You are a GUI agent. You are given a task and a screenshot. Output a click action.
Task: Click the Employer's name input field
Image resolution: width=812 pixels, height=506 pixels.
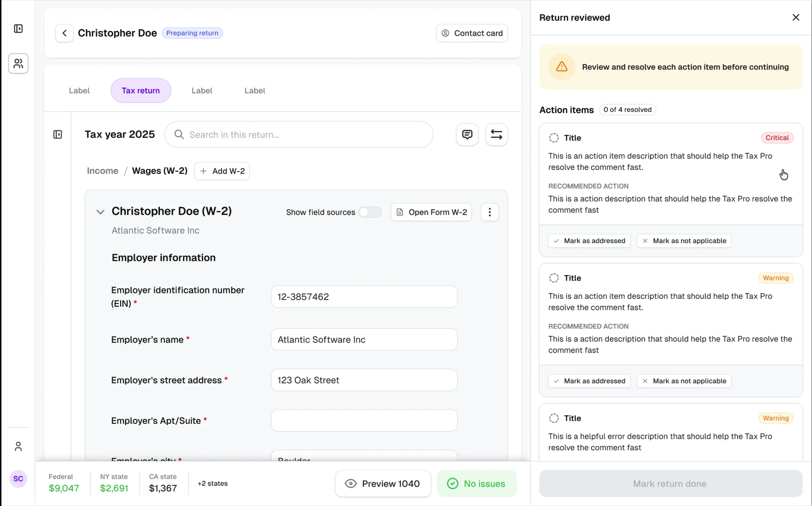tap(364, 339)
